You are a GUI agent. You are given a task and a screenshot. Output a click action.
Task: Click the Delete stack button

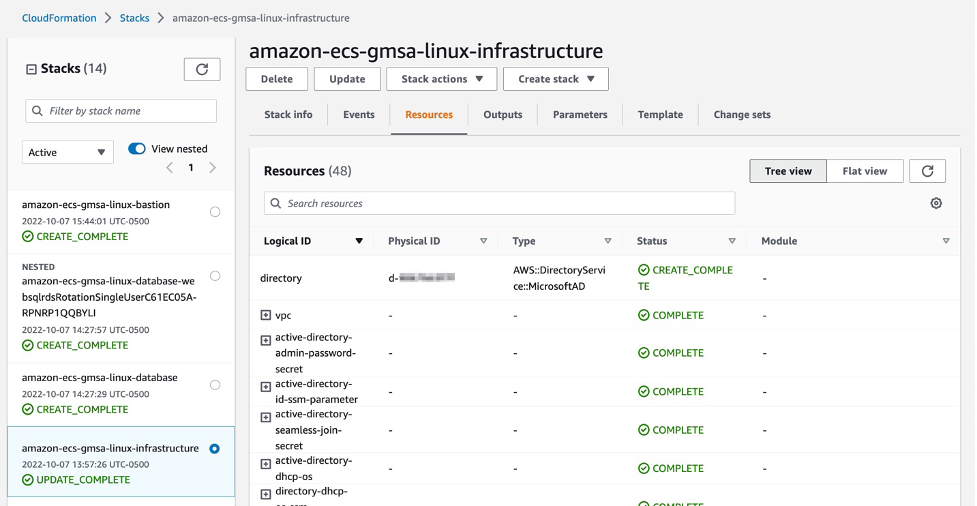tap(277, 79)
